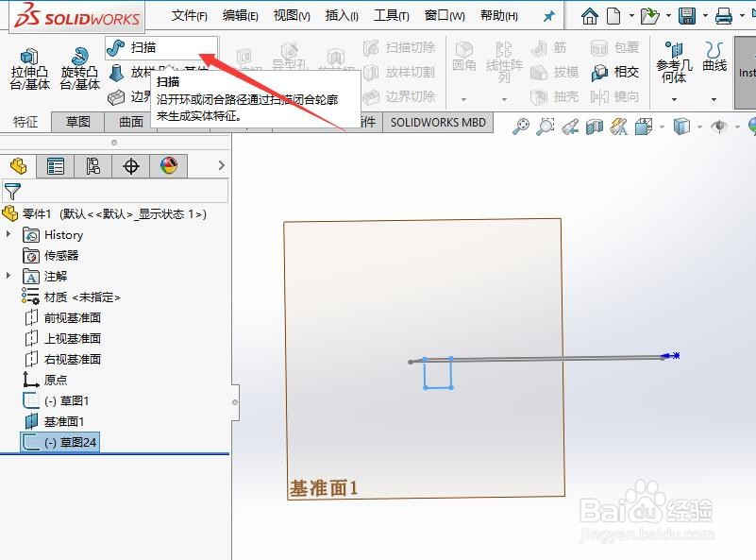Click the Rib (筋) tool
This screenshot has width=756, height=560.
tap(548, 47)
